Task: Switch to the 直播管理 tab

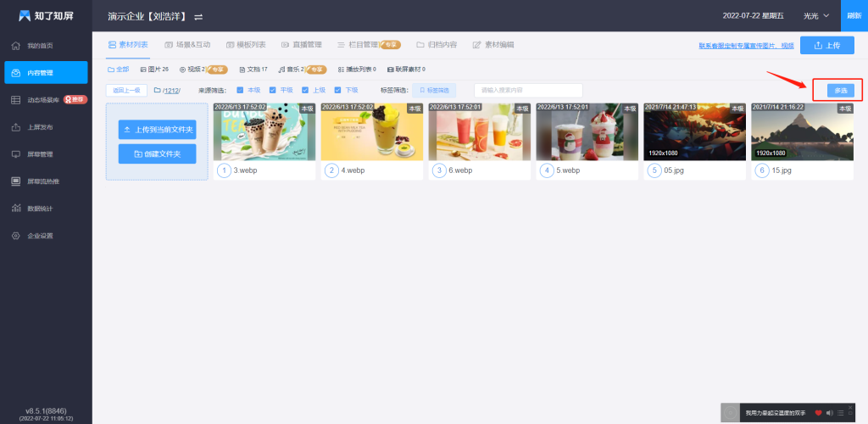Action: click(x=301, y=44)
